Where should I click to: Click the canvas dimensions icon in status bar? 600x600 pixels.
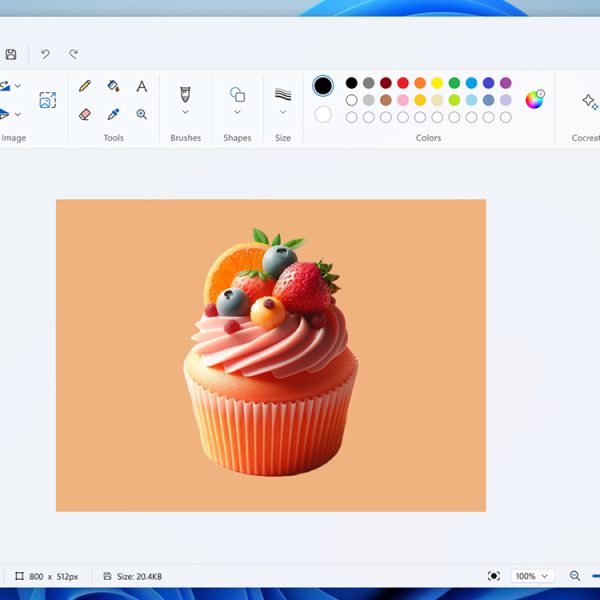[x=20, y=576]
